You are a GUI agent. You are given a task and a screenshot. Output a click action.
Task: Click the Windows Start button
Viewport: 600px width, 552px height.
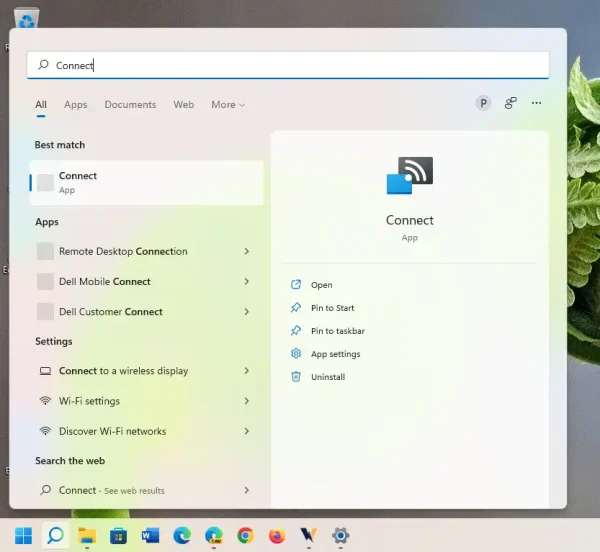pos(23,535)
